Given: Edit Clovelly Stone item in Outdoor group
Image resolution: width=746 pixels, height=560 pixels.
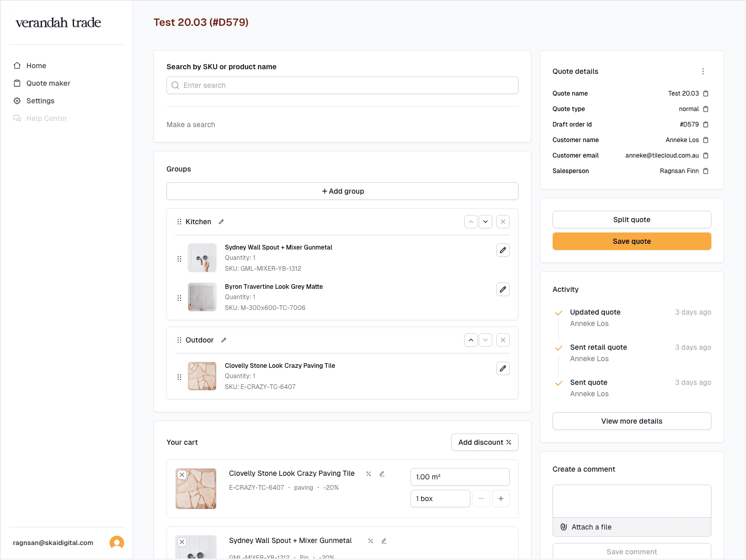Looking at the screenshot, I should 503,368.
